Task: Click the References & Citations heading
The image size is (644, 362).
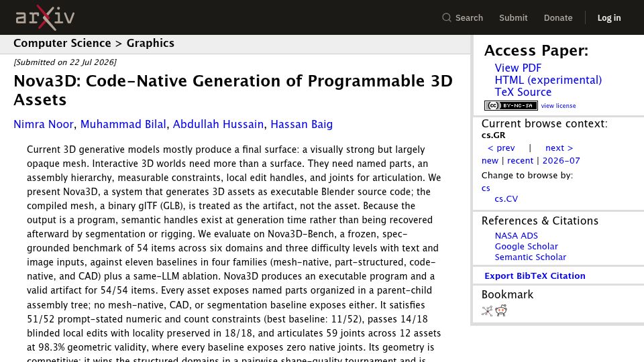Action: click(539, 221)
